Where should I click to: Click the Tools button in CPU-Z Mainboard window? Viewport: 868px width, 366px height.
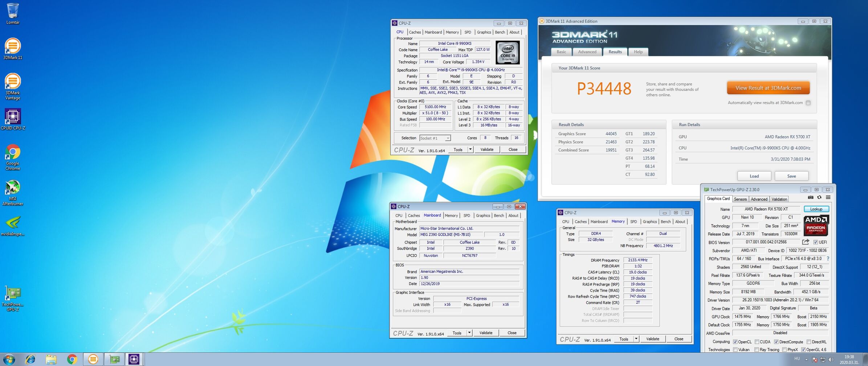click(457, 333)
